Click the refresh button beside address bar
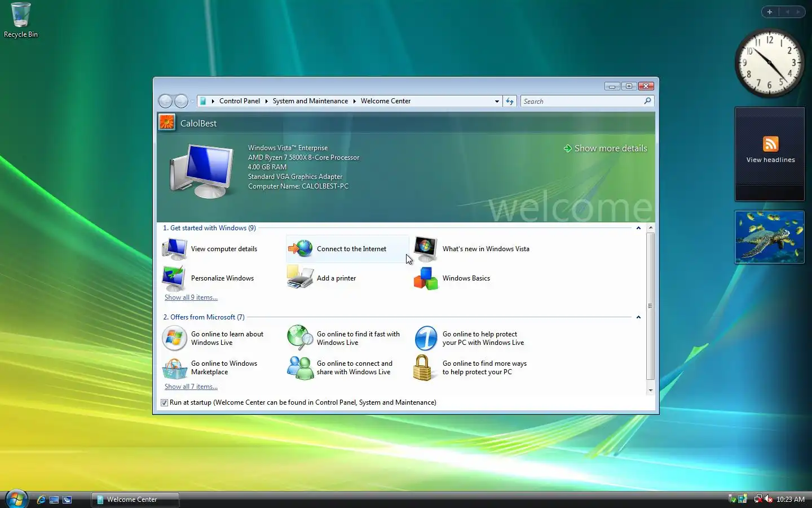The height and width of the screenshot is (508, 812). (510, 101)
